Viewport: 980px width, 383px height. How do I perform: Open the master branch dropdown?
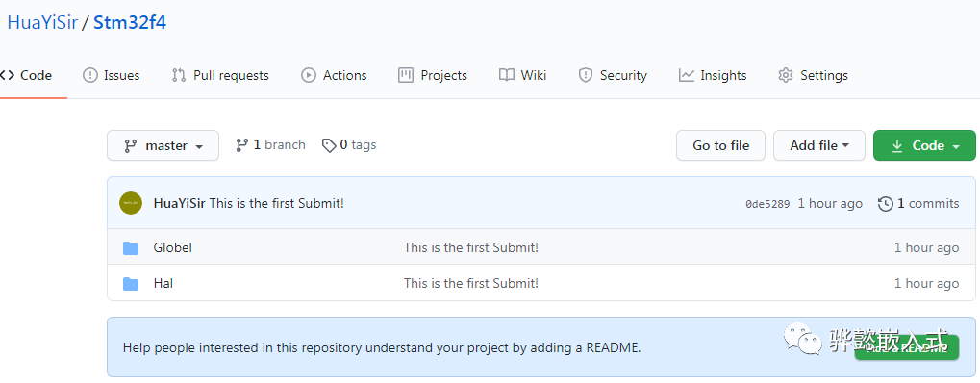(163, 145)
